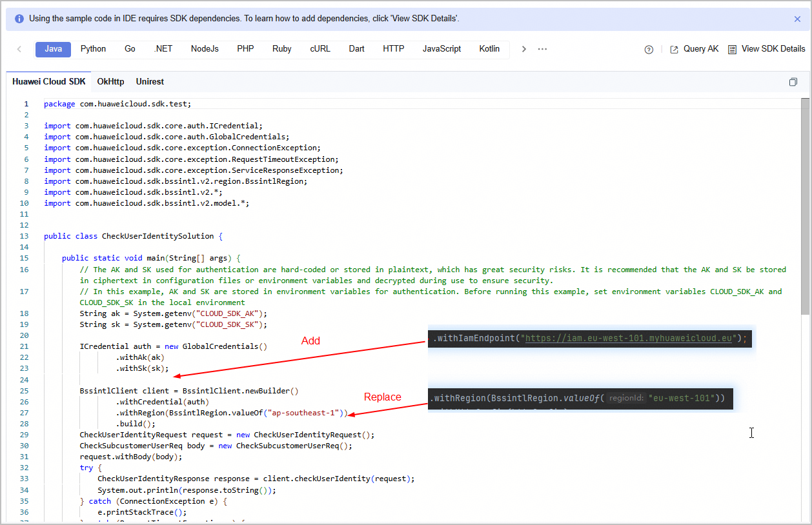The image size is (812, 525).
Task: Click the main method signature line
Action: [151, 258]
